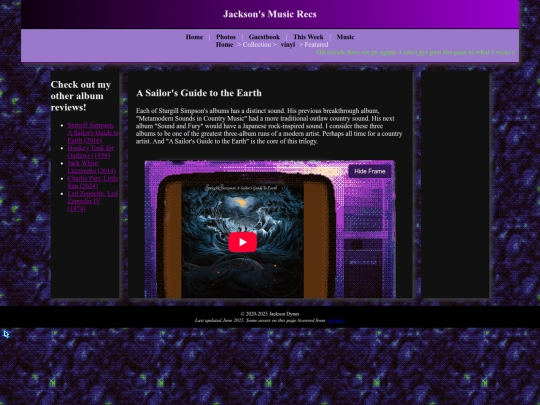Open the Photos navigation item
Screen dimensions: 540x405
click(226, 37)
